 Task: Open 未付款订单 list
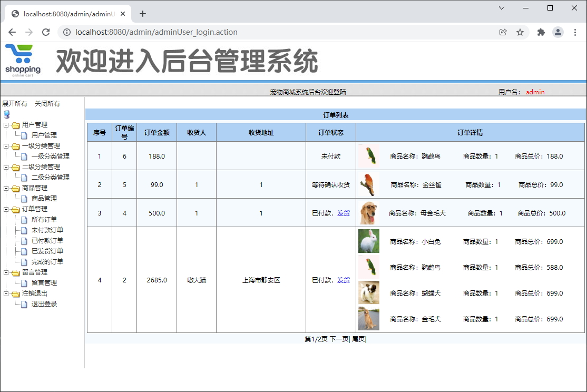pyautogui.click(x=47, y=230)
